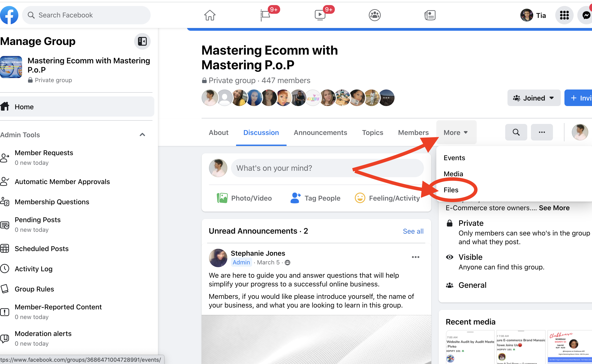Click the Tag People composer option

coord(315,198)
